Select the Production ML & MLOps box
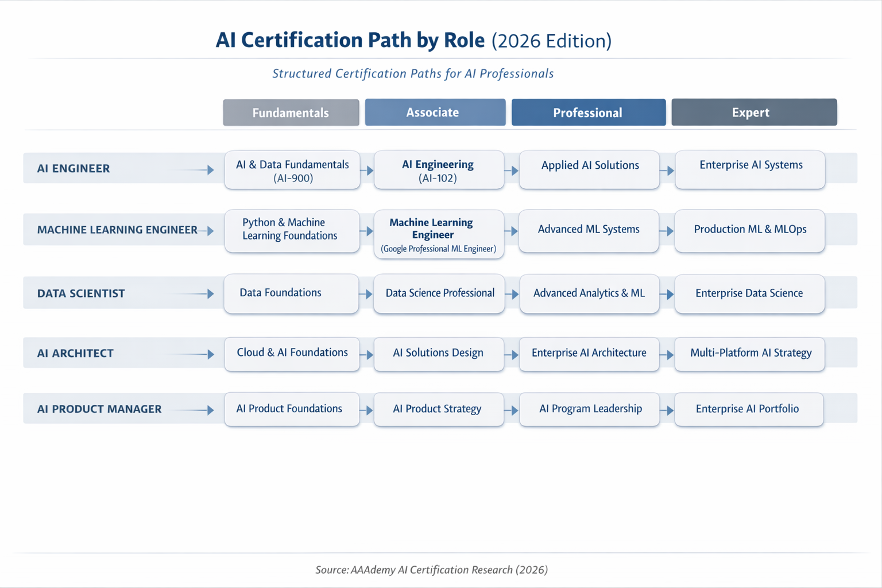882x588 pixels. click(x=750, y=230)
